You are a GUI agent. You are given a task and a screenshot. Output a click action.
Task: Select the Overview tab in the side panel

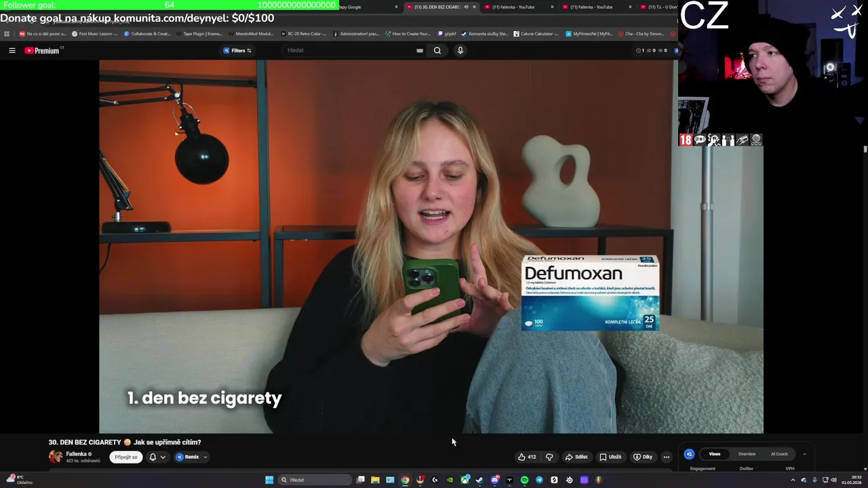[x=747, y=454]
